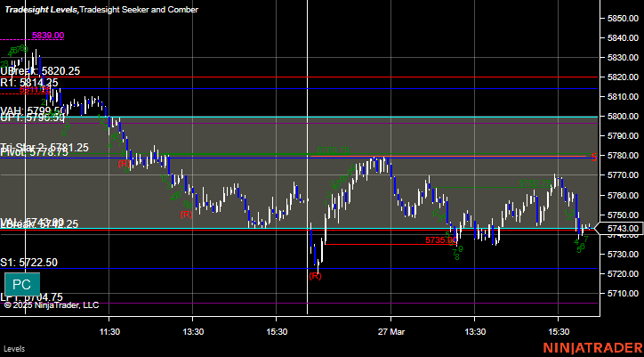Click the 2025 NinjaTrader LLC copyright text
Screen dimensions: 644x357
pyautogui.click(x=52, y=305)
